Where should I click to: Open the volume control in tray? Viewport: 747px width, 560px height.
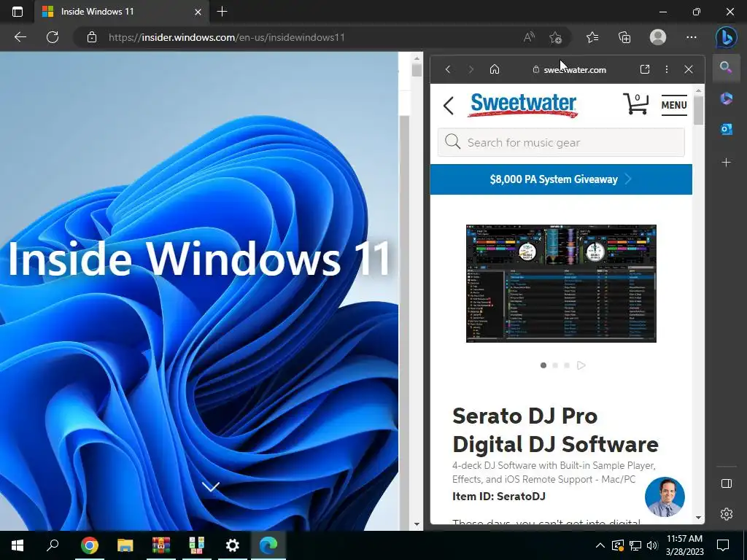coord(652,545)
